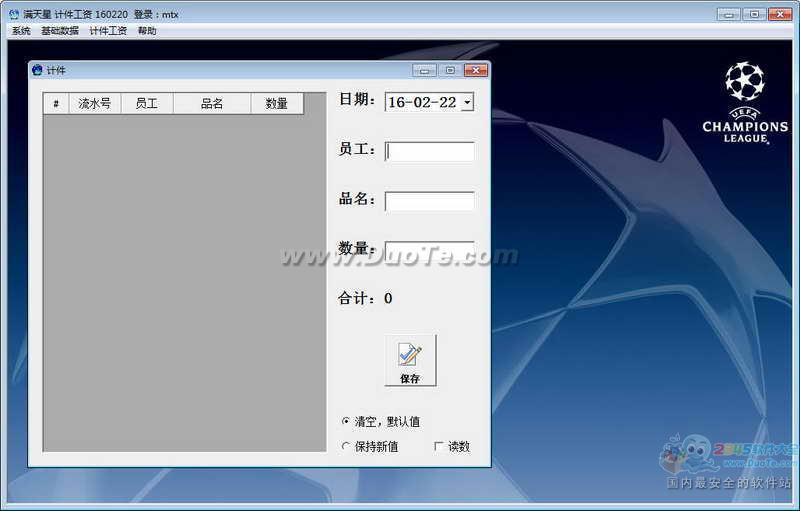Viewport: 800px width, 511px height.
Task: Open the 基础数据 menu
Action: [60, 31]
